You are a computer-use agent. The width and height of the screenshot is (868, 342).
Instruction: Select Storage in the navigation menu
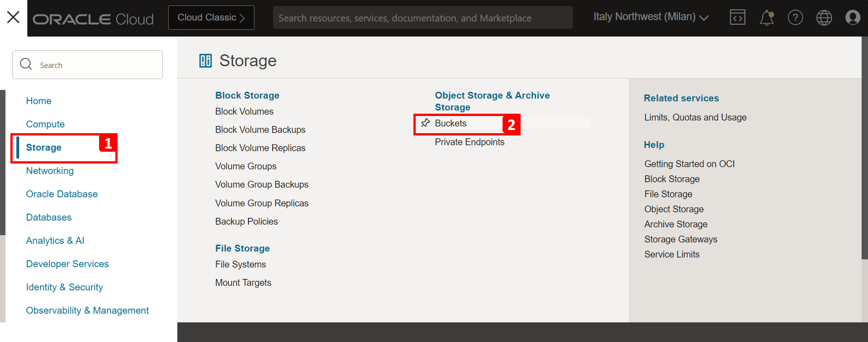coord(43,147)
